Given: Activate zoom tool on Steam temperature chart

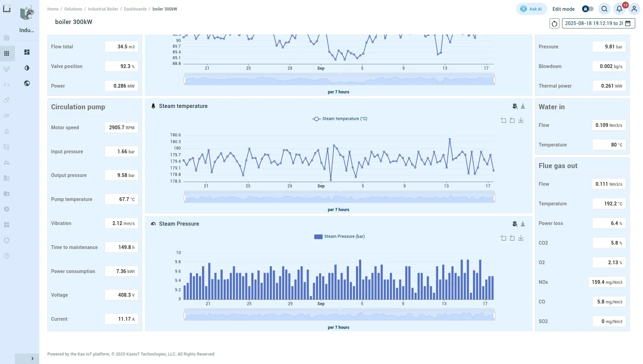Looking at the screenshot, I should tap(504, 120).
